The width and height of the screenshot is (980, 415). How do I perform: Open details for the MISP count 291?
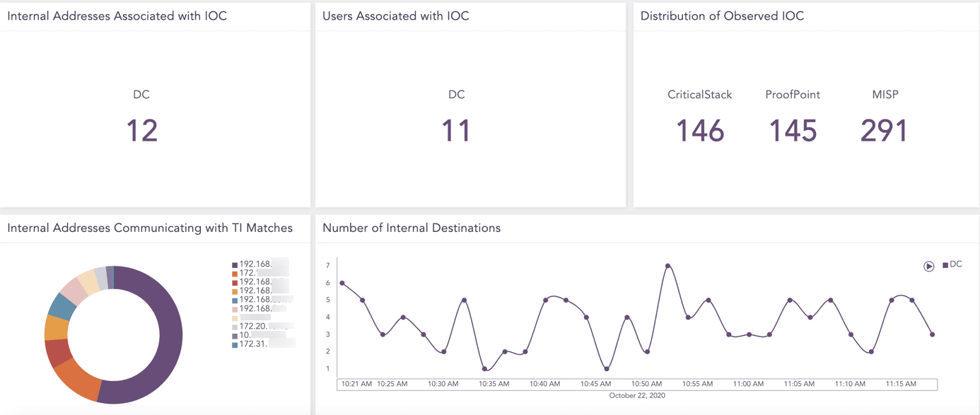coord(885,131)
